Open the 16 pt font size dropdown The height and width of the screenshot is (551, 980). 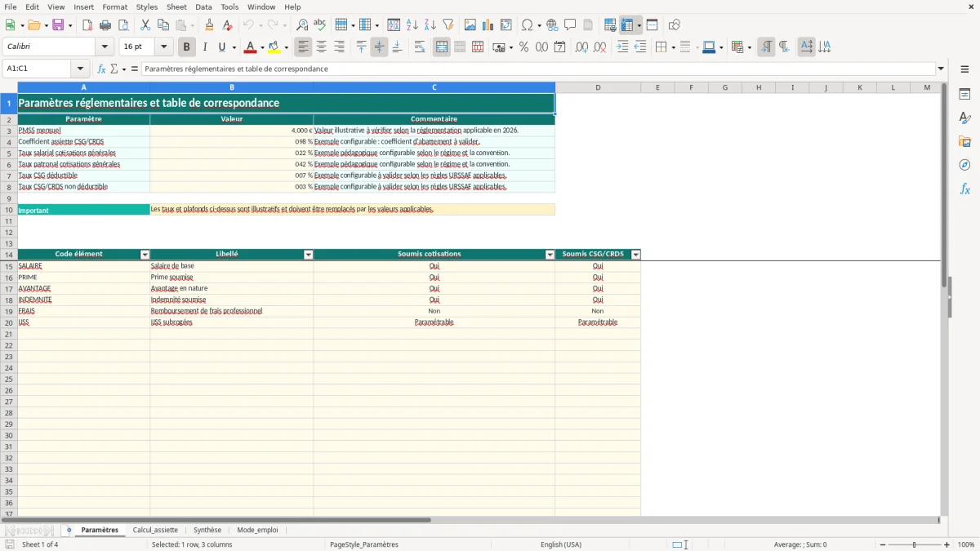(163, 47)
